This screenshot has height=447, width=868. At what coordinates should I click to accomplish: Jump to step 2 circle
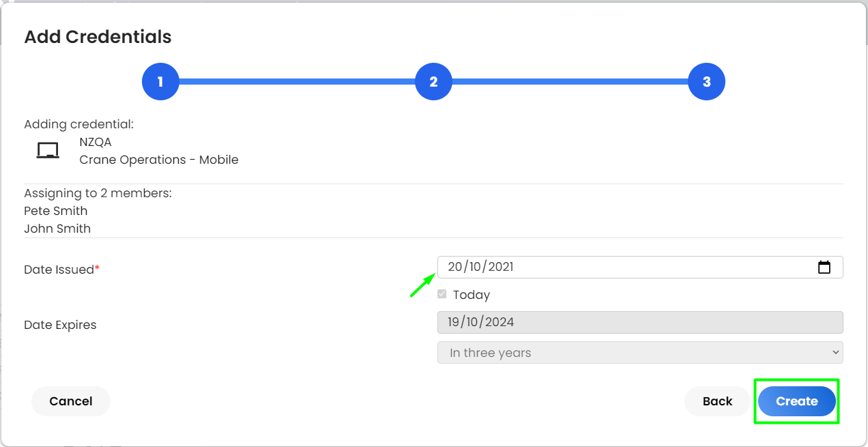(x=433, y=82)
